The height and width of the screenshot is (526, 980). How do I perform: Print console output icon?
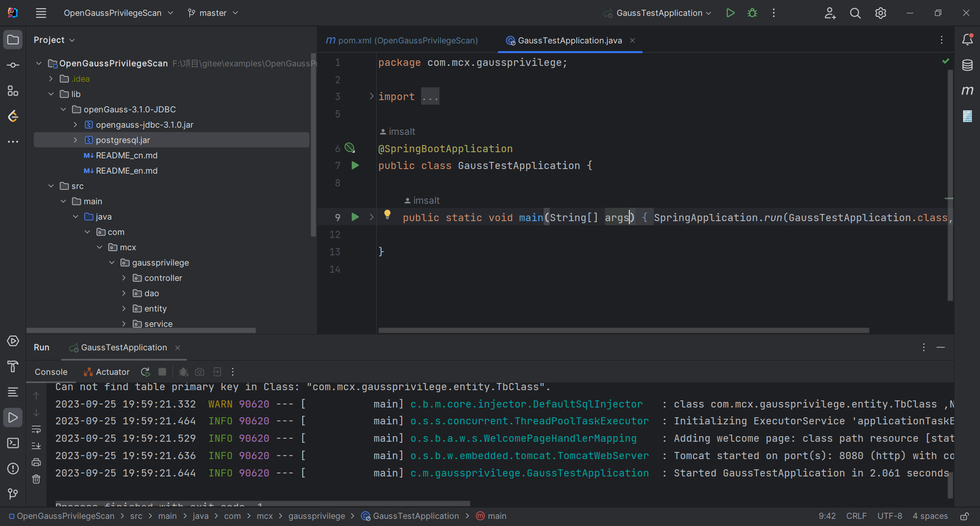tap(36, 463)
